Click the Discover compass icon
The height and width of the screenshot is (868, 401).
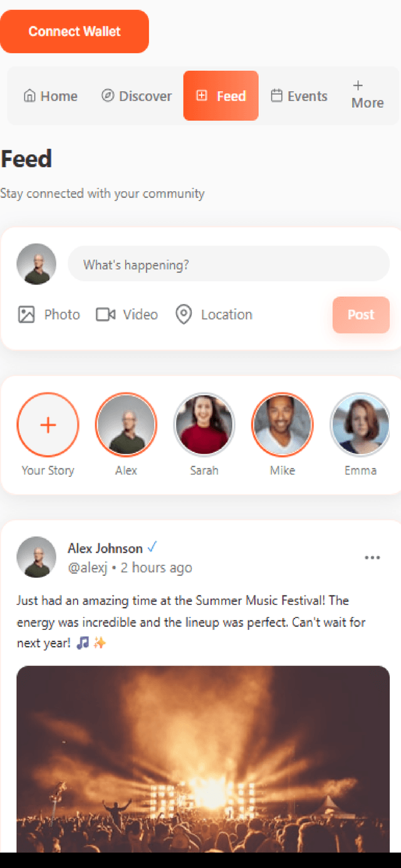pyautogui.click(x=108, y=95)
